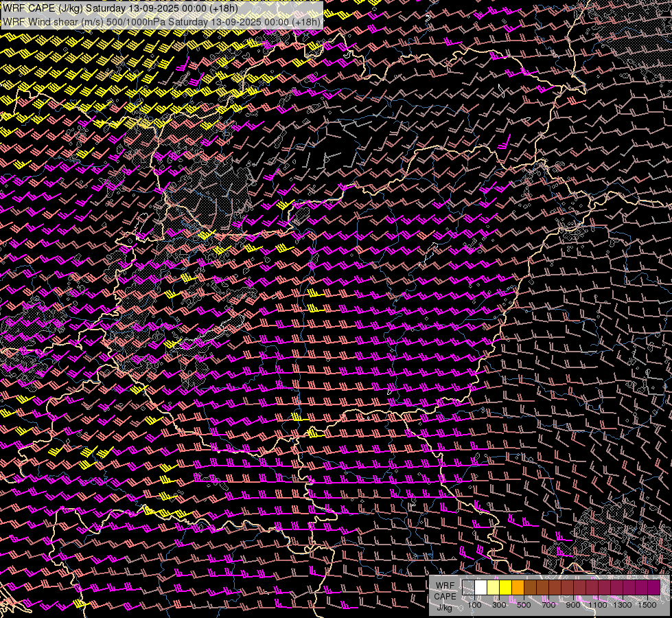
Task: Click the pale yellow CAPE legend swatch
Action: (x=494, y=587)
